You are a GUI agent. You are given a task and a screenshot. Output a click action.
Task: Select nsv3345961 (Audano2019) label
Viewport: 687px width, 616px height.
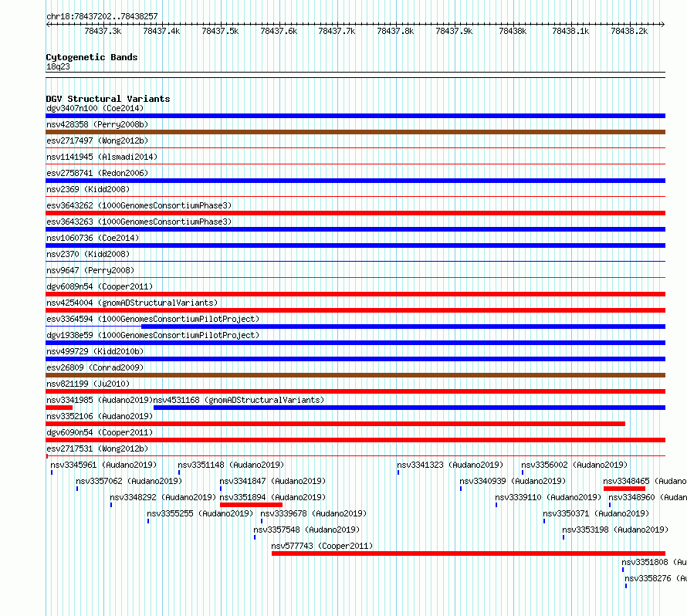coord(103,465)
